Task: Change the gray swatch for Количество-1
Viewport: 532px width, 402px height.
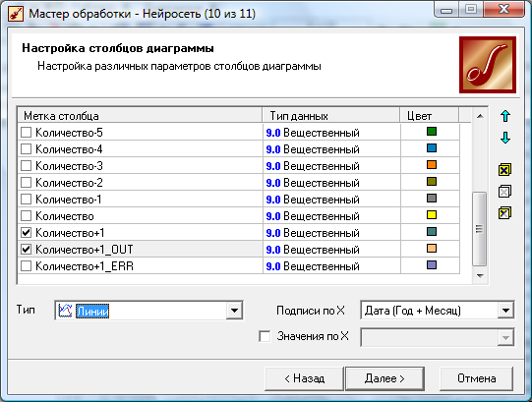Action: (x=432, y=199)
